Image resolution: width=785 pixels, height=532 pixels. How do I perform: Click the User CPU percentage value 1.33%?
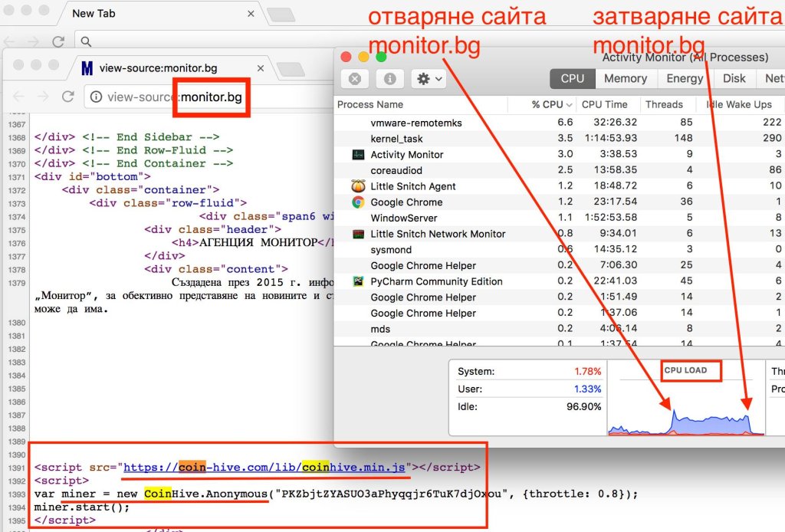tap(588, 389)
